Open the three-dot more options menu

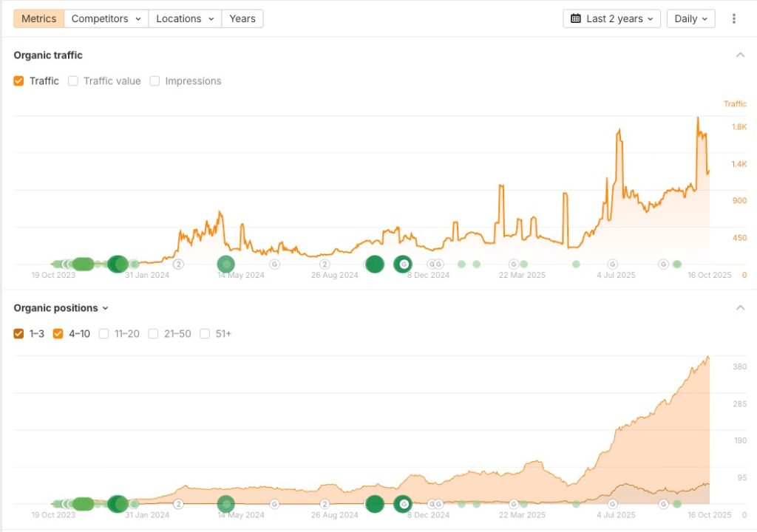[733, 18]
